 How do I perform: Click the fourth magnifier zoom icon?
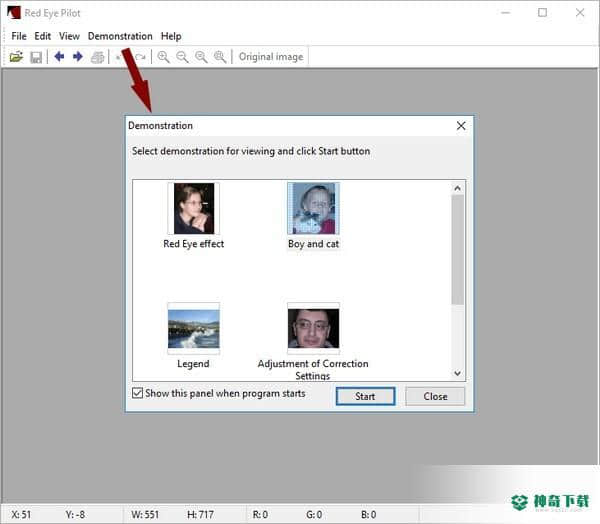tap(220, 57)
